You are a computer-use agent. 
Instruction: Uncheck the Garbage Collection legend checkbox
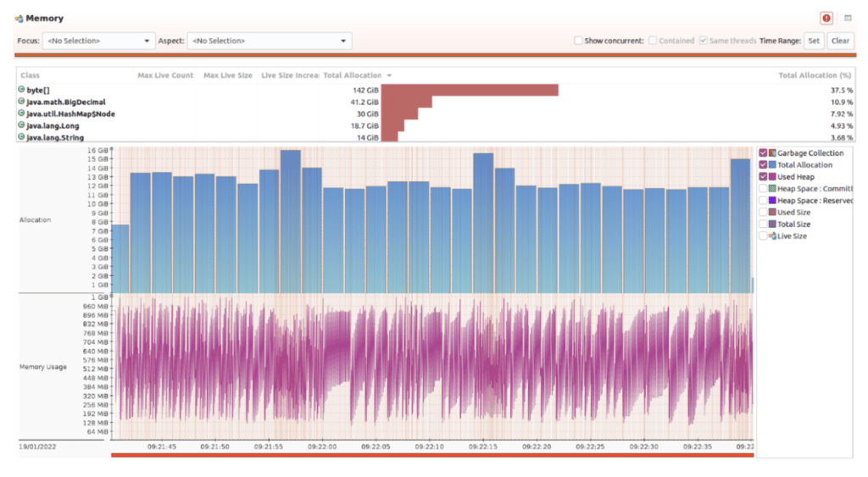coord(763,153)
